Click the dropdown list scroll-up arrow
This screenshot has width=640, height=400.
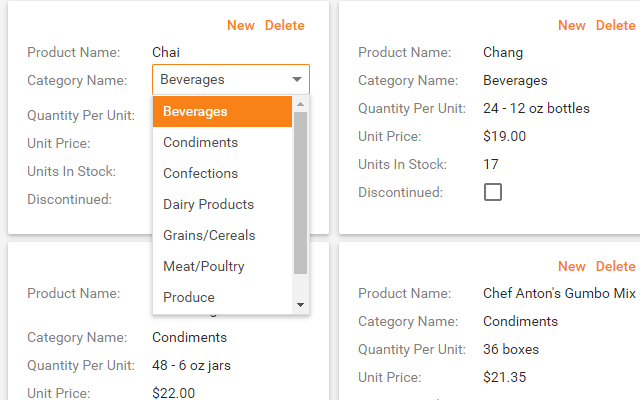coord(301,103)
